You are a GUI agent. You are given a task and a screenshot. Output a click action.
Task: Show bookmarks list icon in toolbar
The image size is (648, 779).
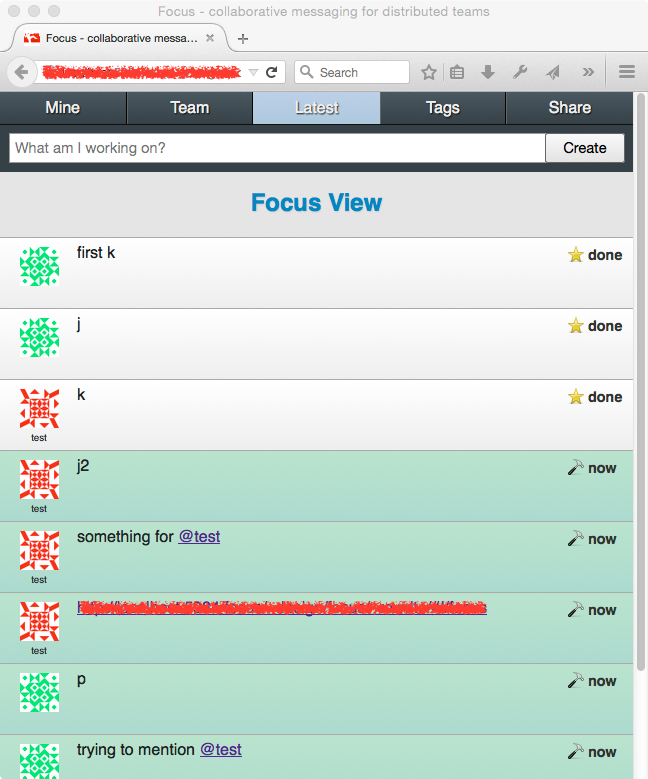pyautogui.click(x=457, y=72)
